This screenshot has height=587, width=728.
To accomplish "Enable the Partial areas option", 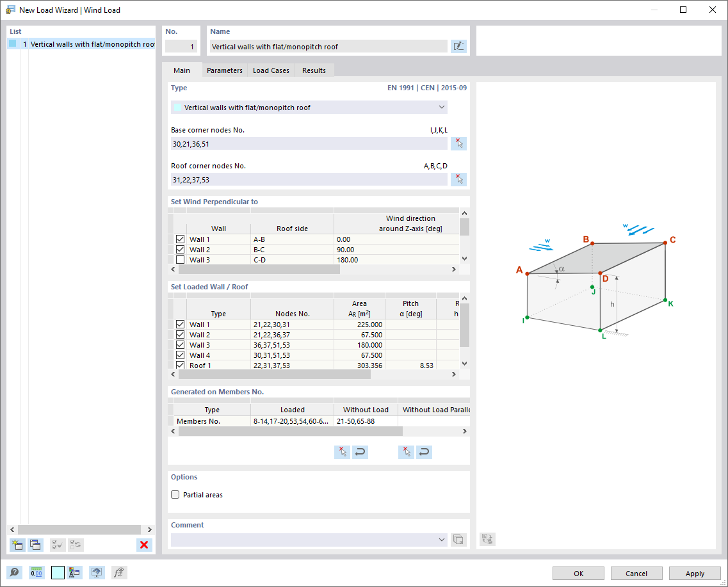I will [x=175, y=494].
